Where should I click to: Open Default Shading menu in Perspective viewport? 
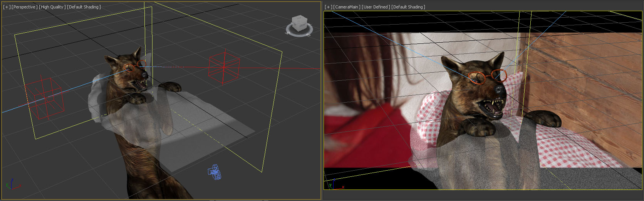click(84, 7)
